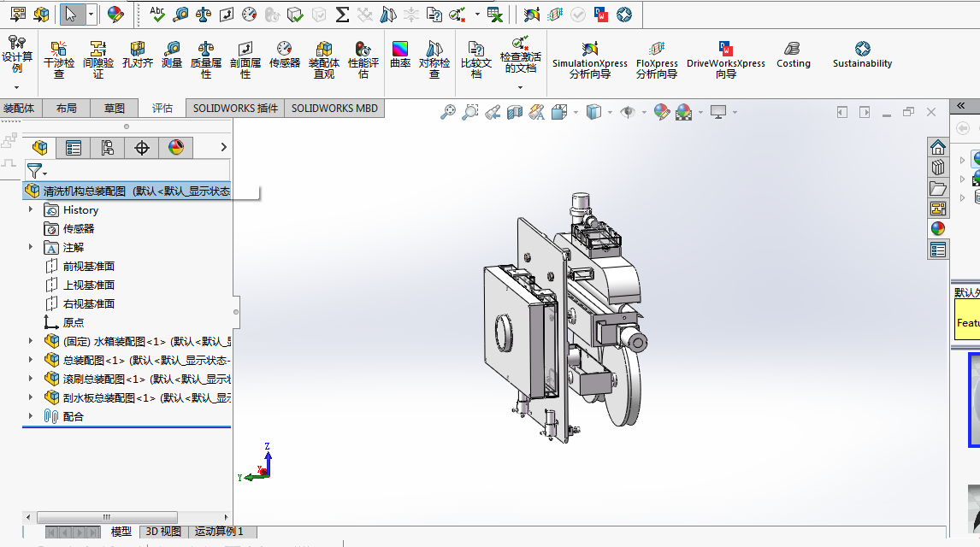Switch to the 装配体 ribbon tab
The image size is (980, 547).
tap(19, 109)
